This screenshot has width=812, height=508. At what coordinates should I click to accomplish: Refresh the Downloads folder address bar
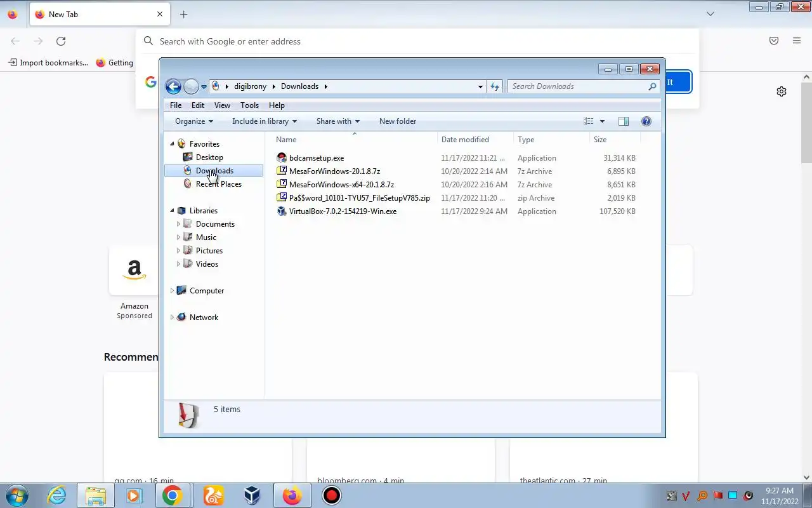click(495, 86)
